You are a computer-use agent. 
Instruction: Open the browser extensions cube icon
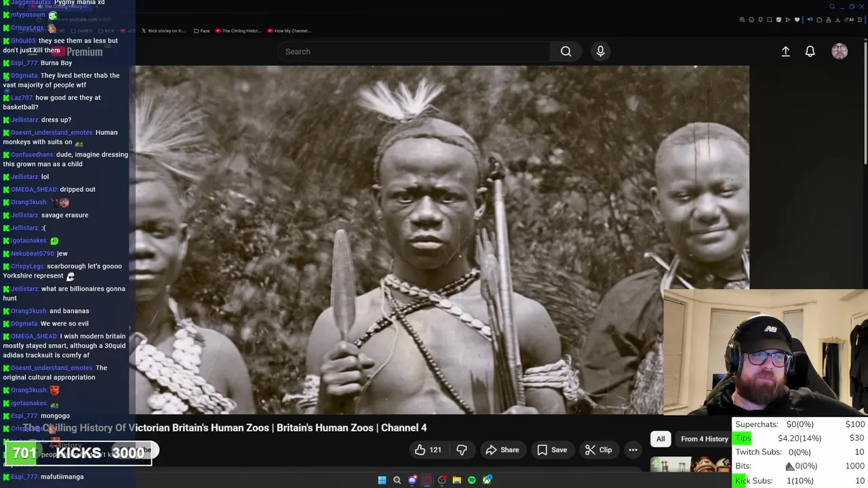click(x=819, y=20)
